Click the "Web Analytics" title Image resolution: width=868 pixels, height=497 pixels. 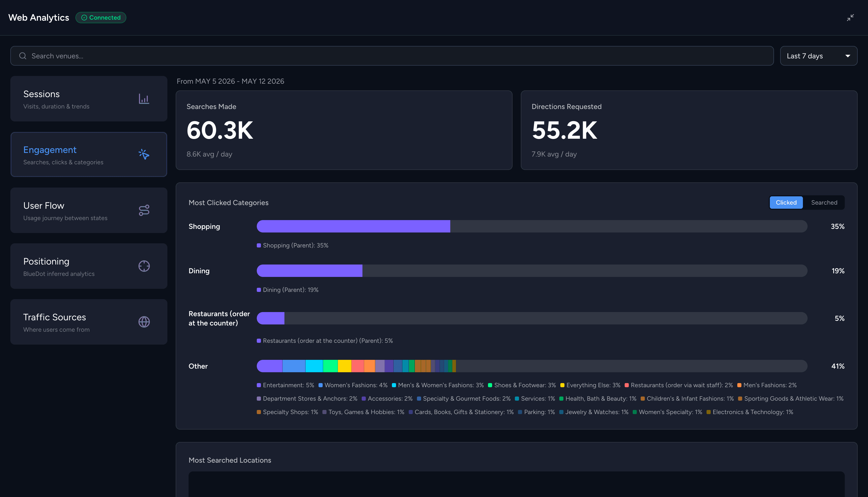click(38, 17)
